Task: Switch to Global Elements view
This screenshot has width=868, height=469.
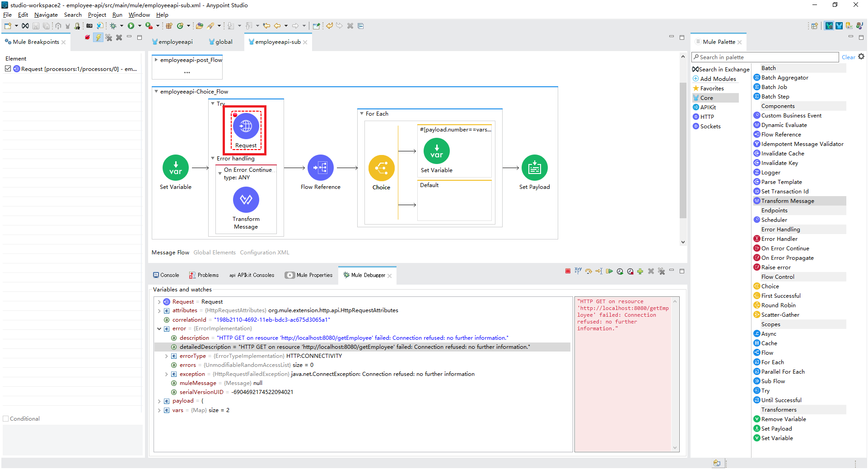Action: (215, 253)
